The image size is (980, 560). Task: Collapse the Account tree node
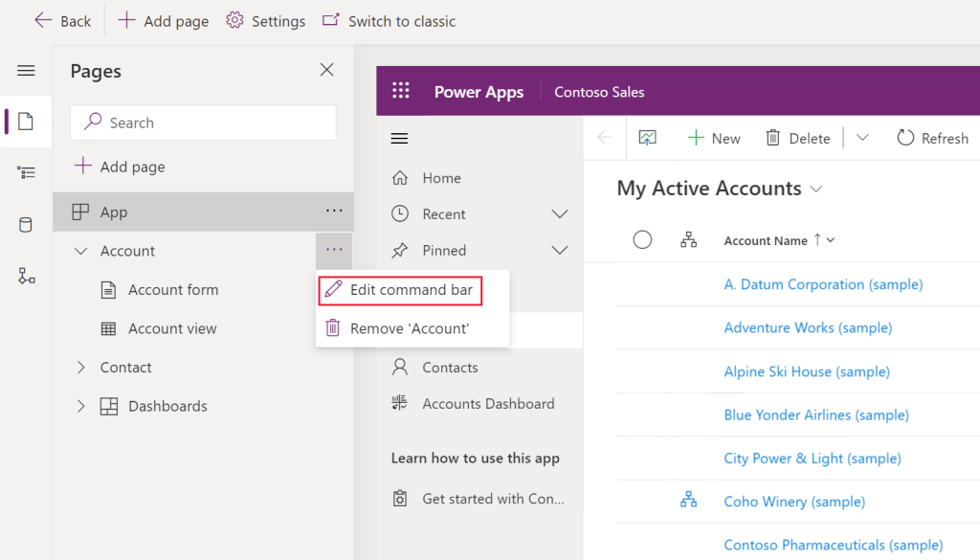coord(80,251)
